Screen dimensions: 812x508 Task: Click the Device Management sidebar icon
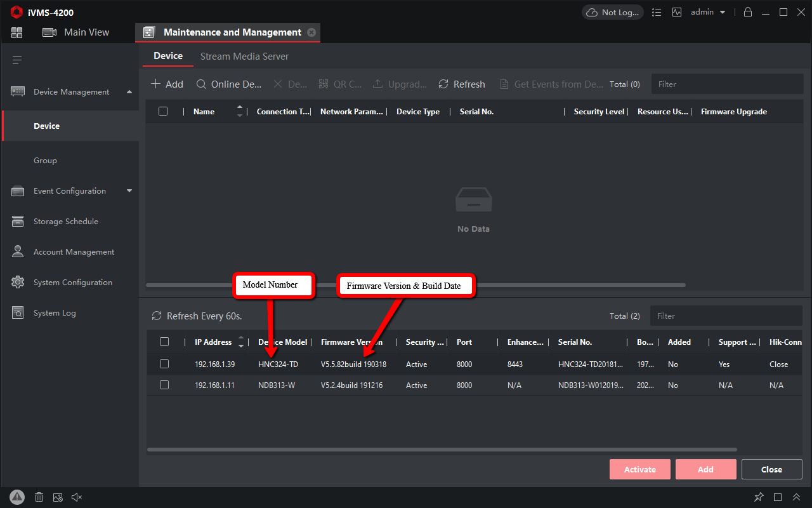[18, 91]
